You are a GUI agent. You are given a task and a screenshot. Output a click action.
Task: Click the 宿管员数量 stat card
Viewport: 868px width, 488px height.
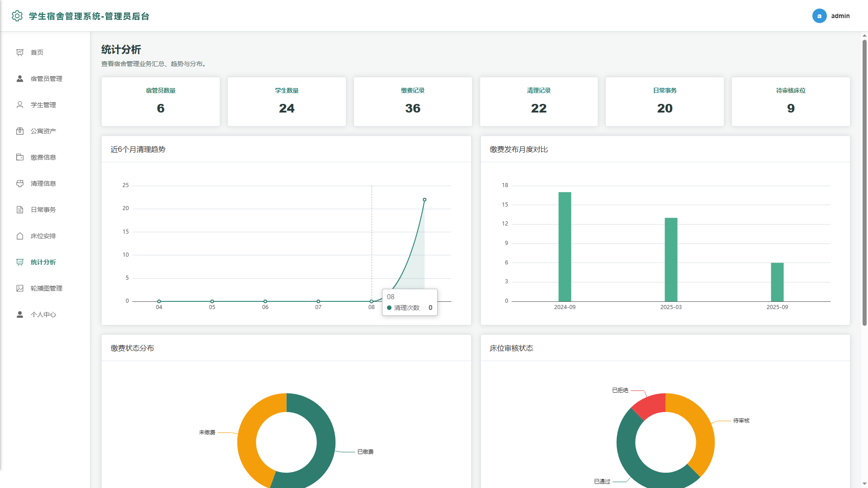pos(160,102)
